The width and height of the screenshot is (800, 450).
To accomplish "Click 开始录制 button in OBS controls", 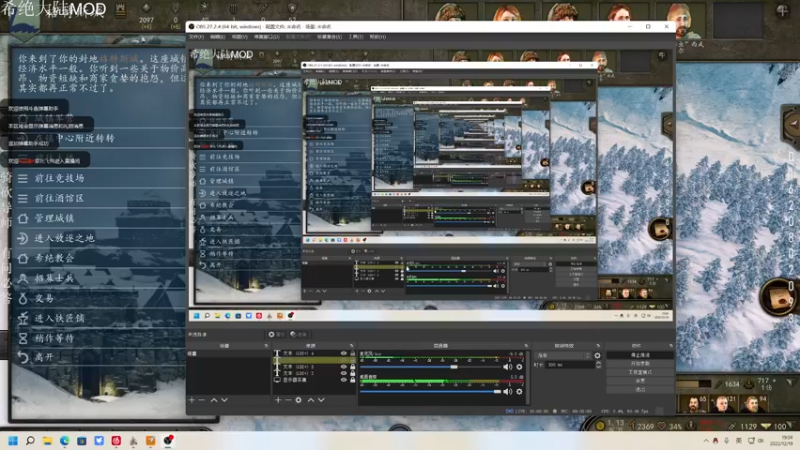I will point(640,364).
